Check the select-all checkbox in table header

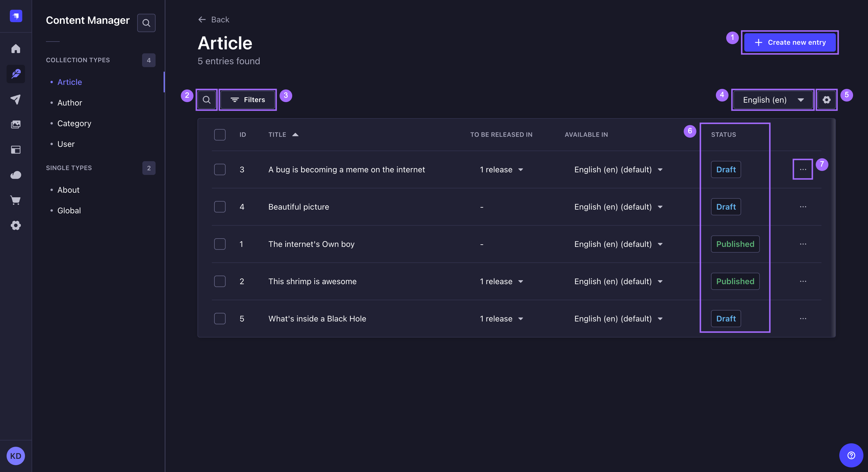pyautogui.click(x=220, y=134)
